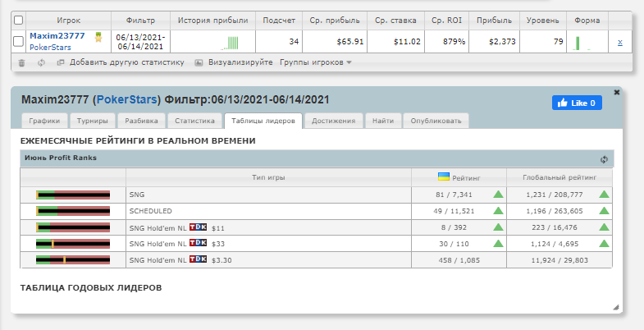
Task: Click the trash delete icon
Action: pyautogui.click(x=22, y=63)
